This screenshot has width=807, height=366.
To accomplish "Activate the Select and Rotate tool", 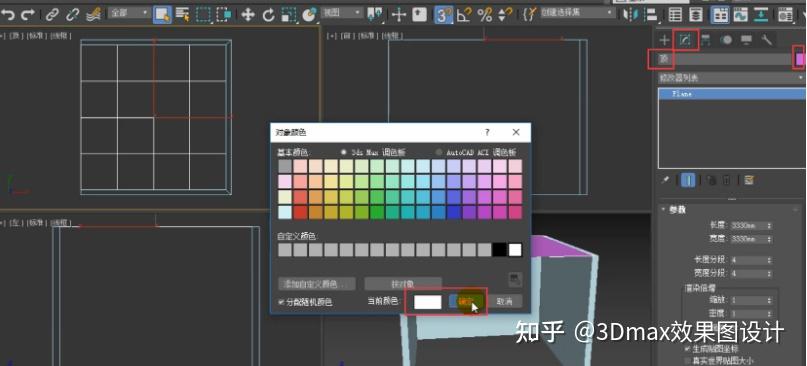I will pos(269,14).
